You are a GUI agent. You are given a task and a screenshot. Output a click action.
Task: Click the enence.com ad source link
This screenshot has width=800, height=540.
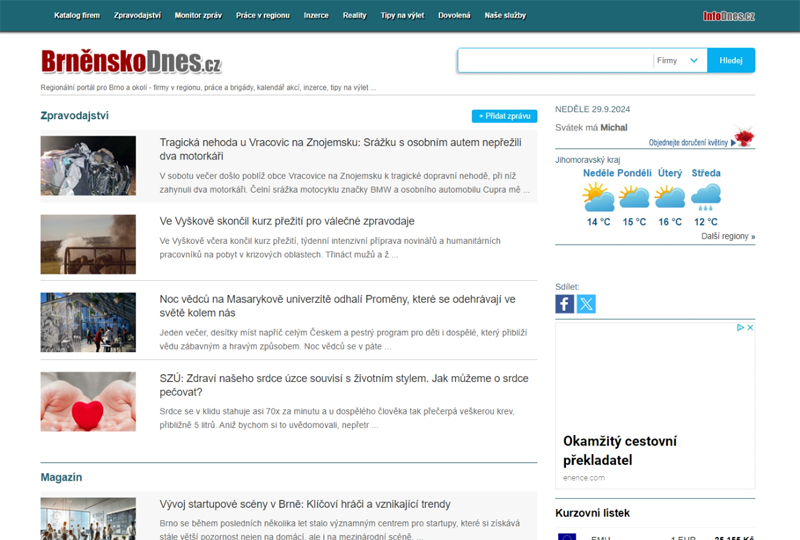coord(584,478)
